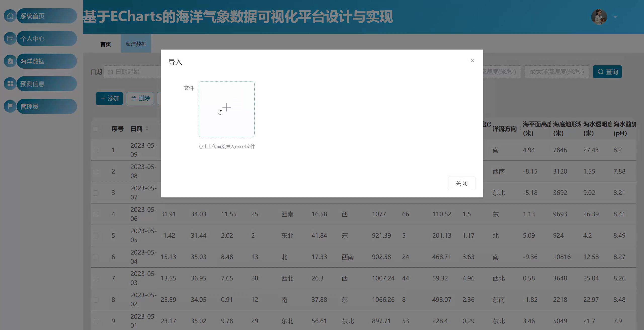Screen dimensions: 644x330
Task: Close the 导入 dialog with X icon
Action: pos(472,60)
